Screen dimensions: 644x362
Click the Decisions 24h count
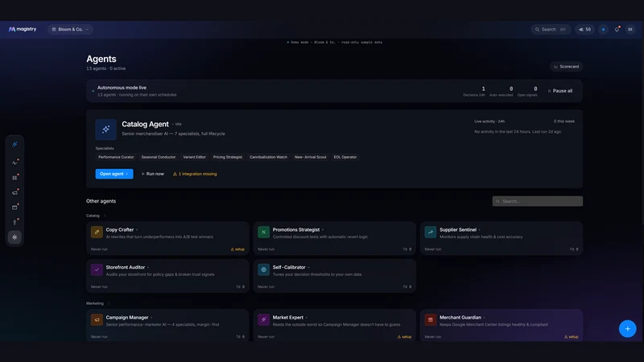(484, 88)
